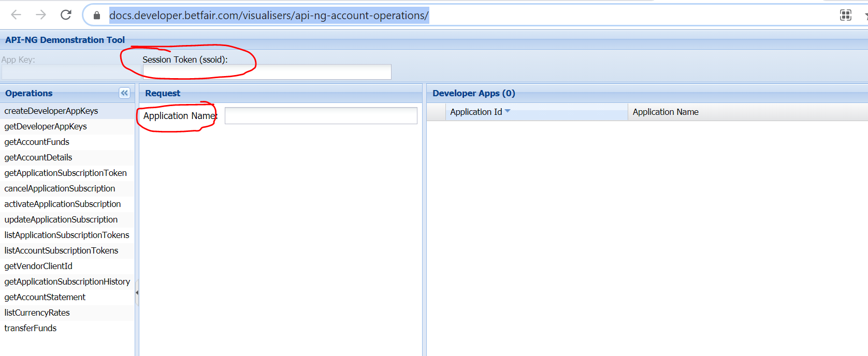Select getApplicationSubscriptionToken operation

point(67,173)
